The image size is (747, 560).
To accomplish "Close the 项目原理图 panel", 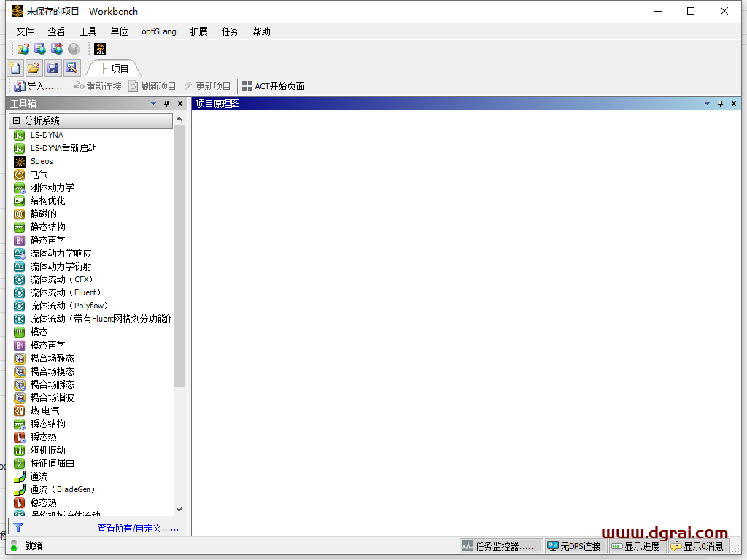I will click(734, 104).
